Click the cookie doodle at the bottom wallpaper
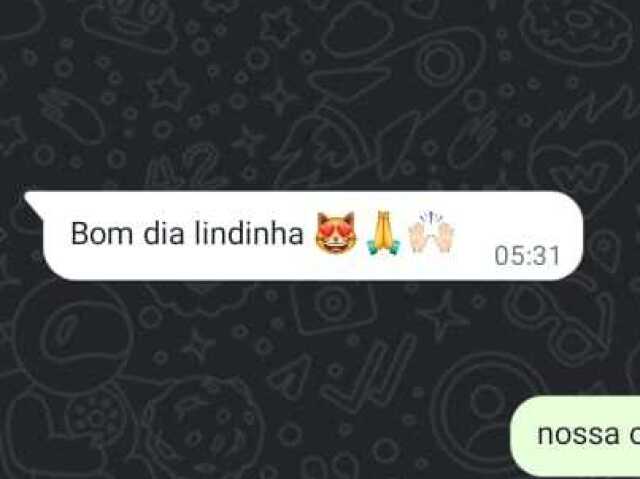The width and height of the screenshot is (640, 479). [202, 428]
